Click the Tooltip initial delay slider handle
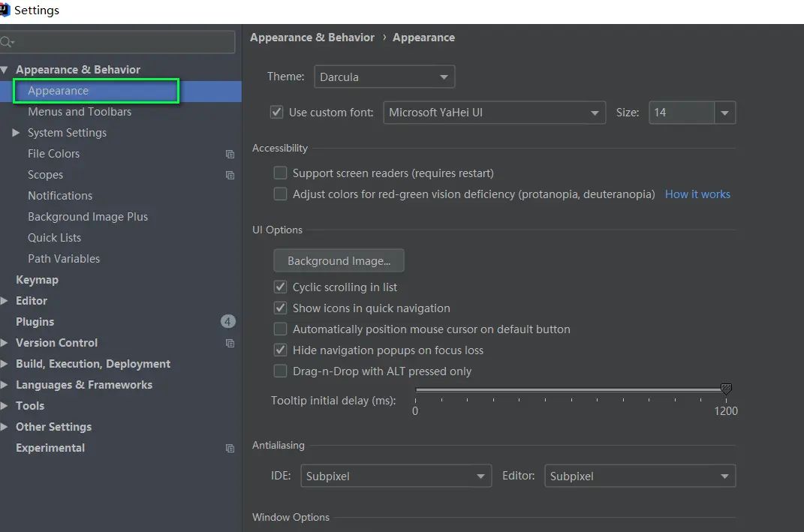Viewport: 804px width, 532px height. pos(726,389)
